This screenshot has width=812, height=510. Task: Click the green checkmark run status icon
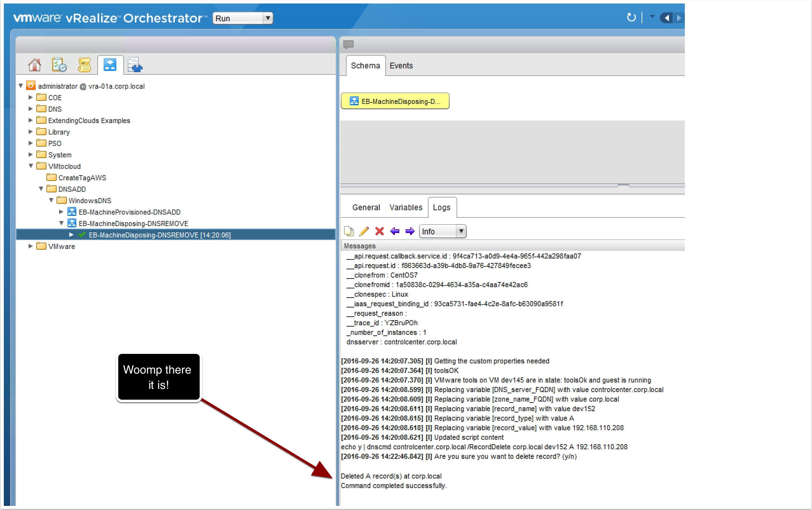tap(82, 234)
